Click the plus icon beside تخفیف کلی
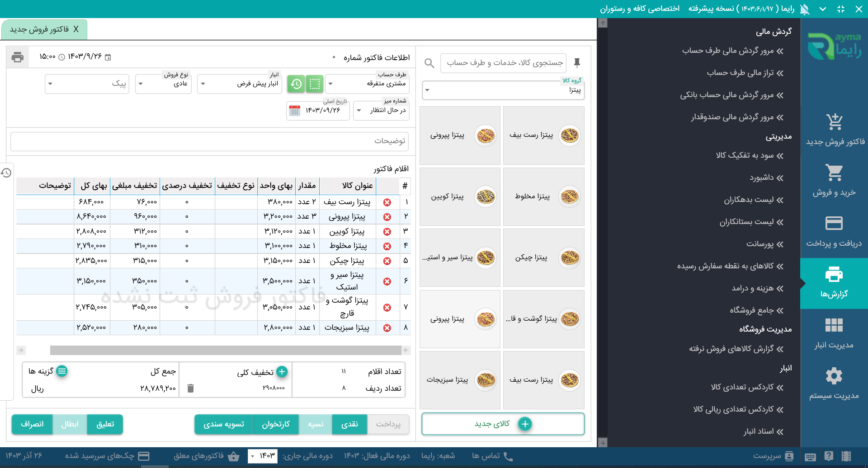Viewport: 868px width, 468px height. pos(282,372)
